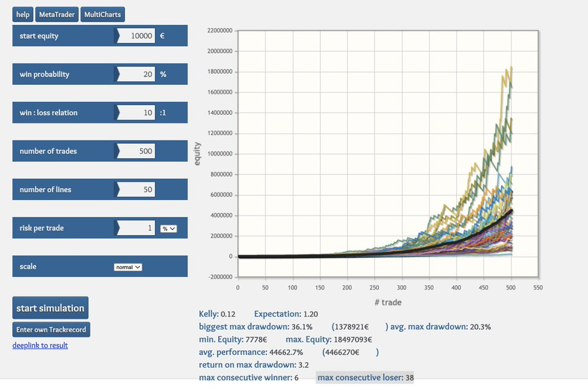Viewport: 588px width, 390px height.
Task: Expand the scale dropdown set to normal
Action: [127, 267]
